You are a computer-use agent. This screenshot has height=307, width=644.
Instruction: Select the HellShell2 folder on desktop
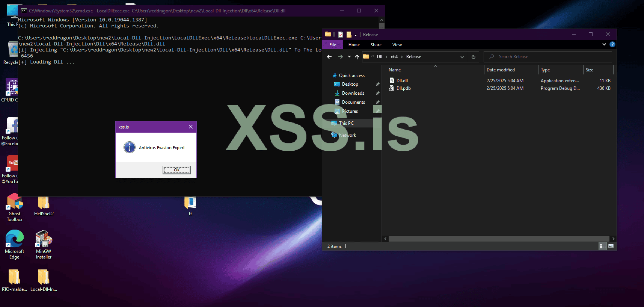click(x=44, y=206)
